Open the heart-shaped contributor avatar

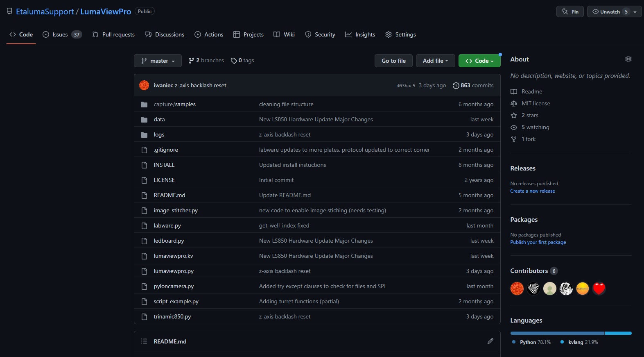[x=599, y=289]
